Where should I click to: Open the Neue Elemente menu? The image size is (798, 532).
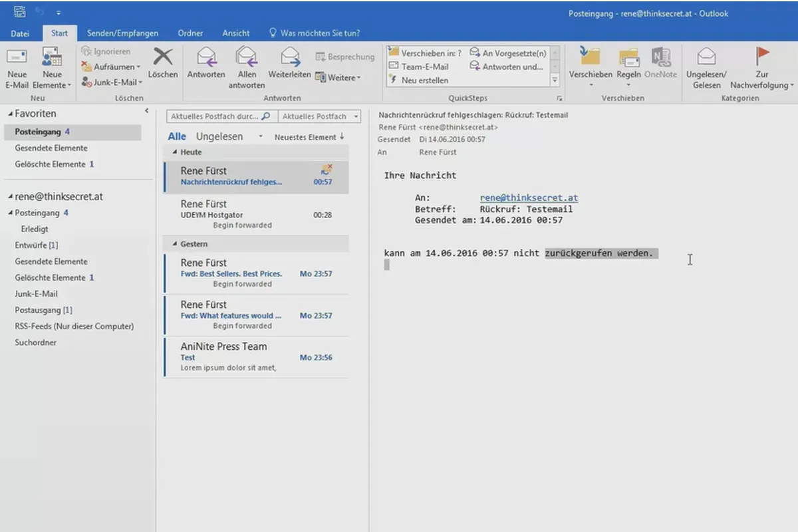53,68
